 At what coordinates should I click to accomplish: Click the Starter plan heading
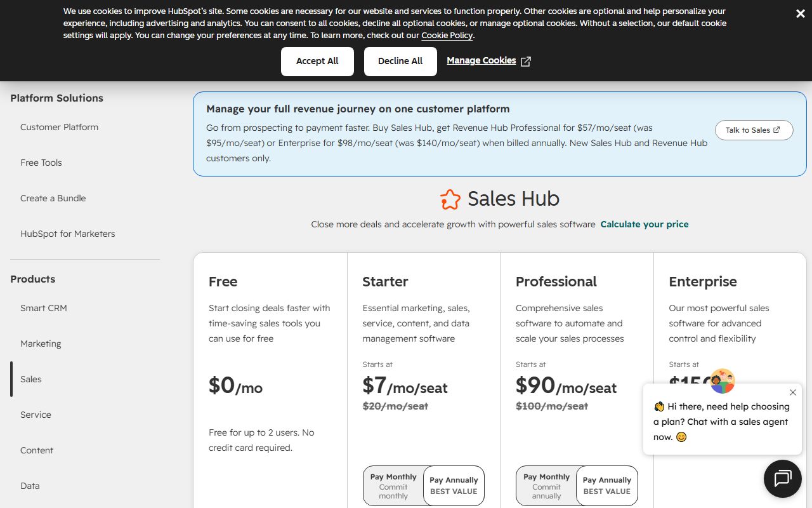coord(385,281)
